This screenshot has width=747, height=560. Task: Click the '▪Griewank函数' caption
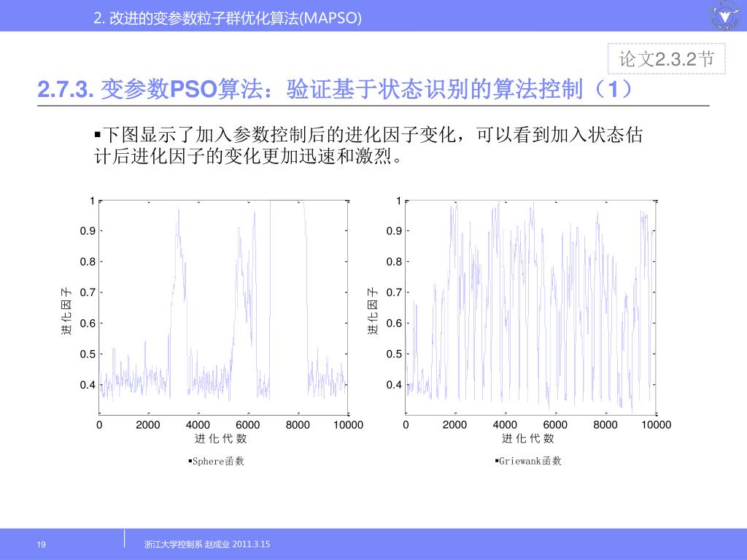(528, 461)
